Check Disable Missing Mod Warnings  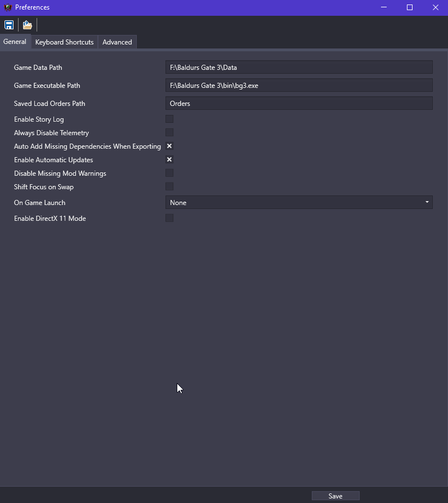click(x=169, y=172)
